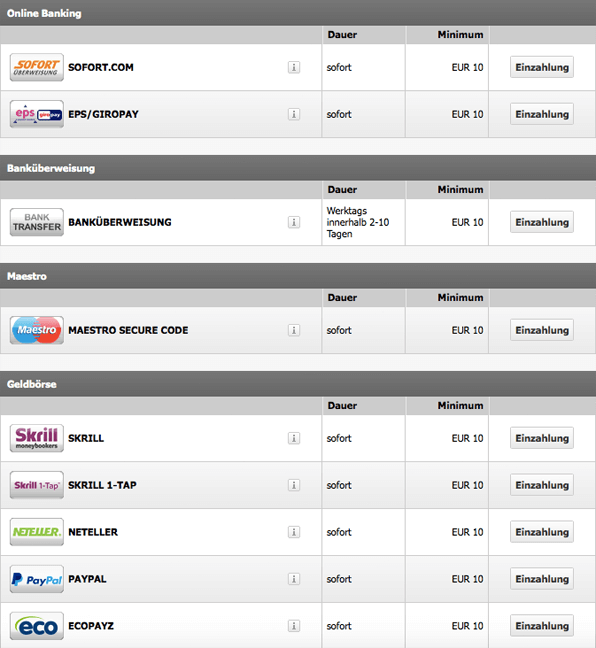The width and height of the screenshot is (596, 648).
Task: Click Einzahlung for Banküberweisung
Action: click(x=542, y=222)
